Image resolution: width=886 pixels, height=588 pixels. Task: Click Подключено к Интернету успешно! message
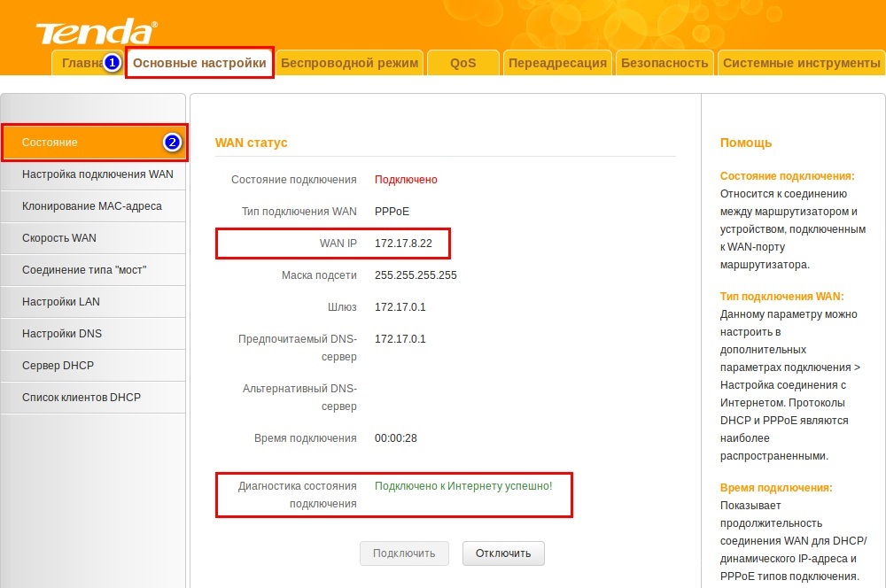point(463,486)
